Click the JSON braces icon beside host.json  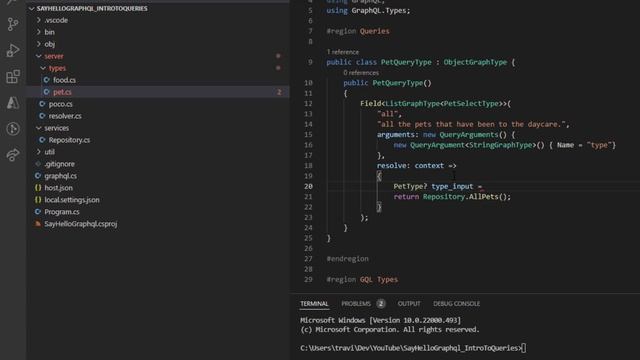tap(38, 188)
